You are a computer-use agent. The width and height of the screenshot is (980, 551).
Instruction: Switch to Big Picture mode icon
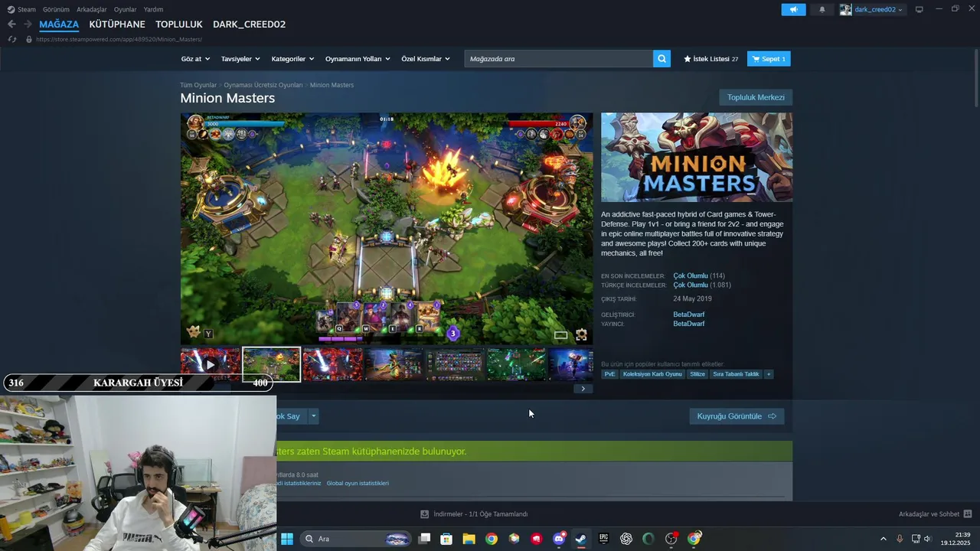click(920, 9)
